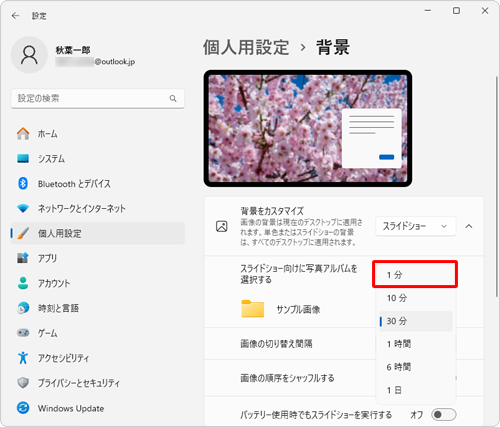Screen dimensions: 500x427
Task: Open 時刻と言語 settings
Action: [x=97, y=308]
